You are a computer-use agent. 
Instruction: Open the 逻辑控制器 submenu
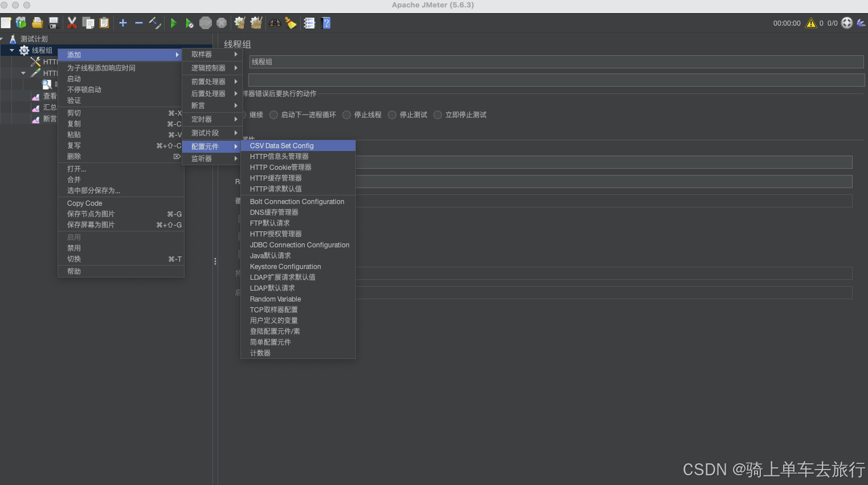pyautogui.click(x=212, y=68)
